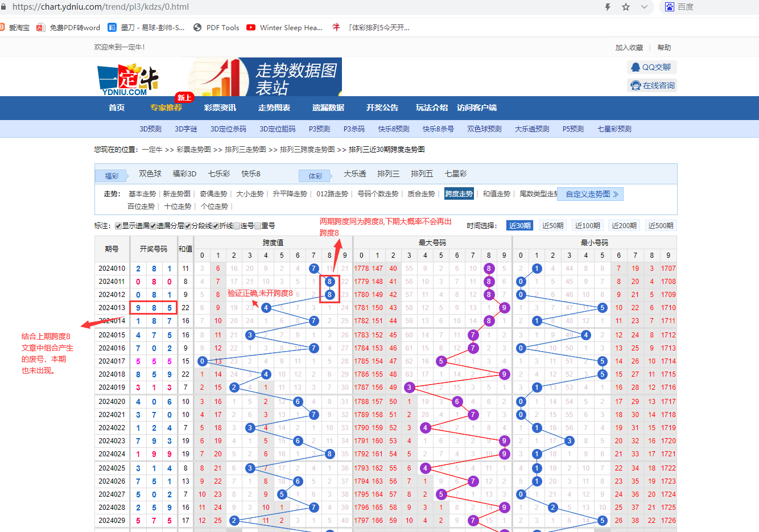Screen dimensions: 759x532
Task: Open the PDF Tools bookmark
Action: [x=216, y=27]
